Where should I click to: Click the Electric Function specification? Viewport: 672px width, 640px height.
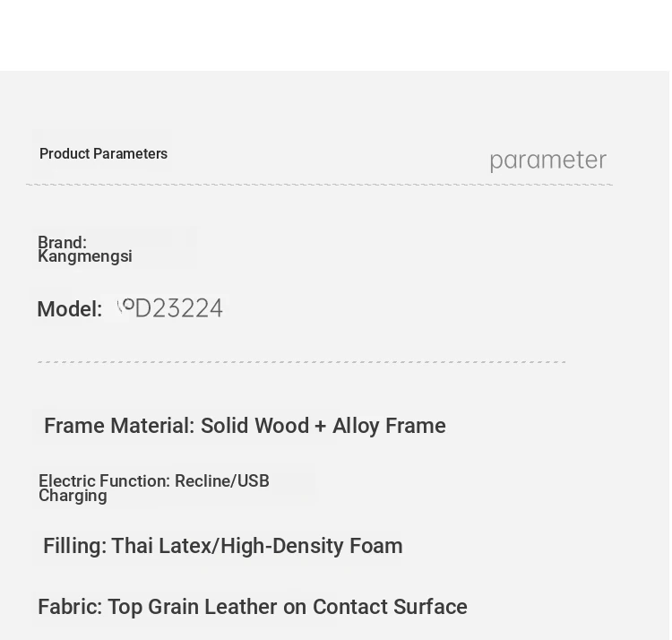(154, 488)
